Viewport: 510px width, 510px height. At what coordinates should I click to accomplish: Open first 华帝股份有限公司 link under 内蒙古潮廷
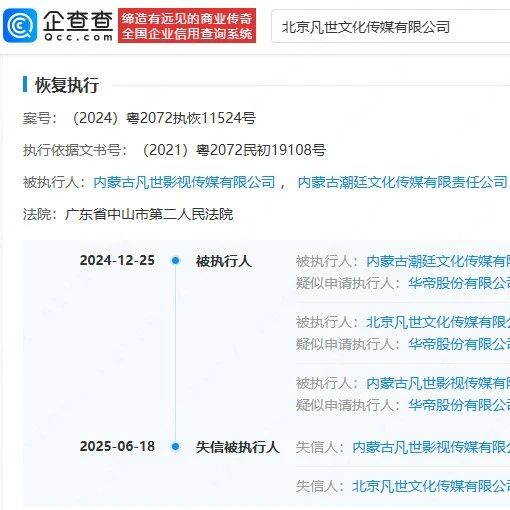pyautogui.click(x=459, y=283)
